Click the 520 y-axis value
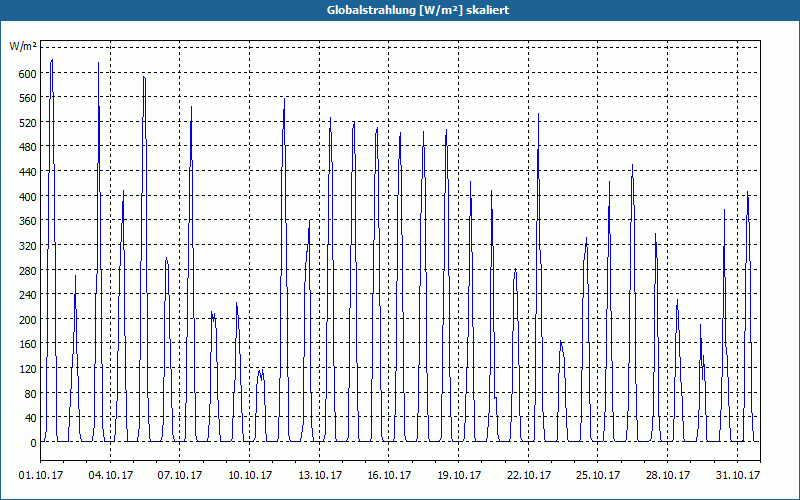The image size is (800, 500). pyautogui.click(x=27, y=123)
